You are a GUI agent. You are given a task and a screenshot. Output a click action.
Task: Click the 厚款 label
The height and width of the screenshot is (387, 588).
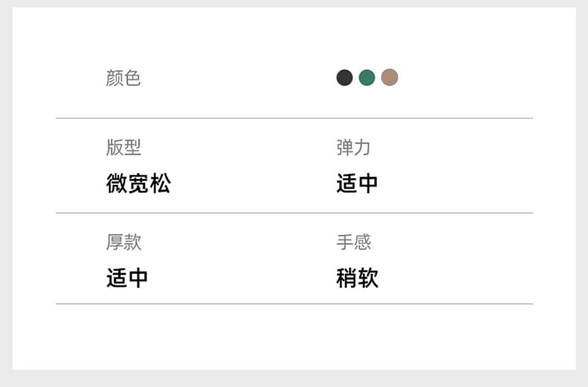tap(123, 242)
